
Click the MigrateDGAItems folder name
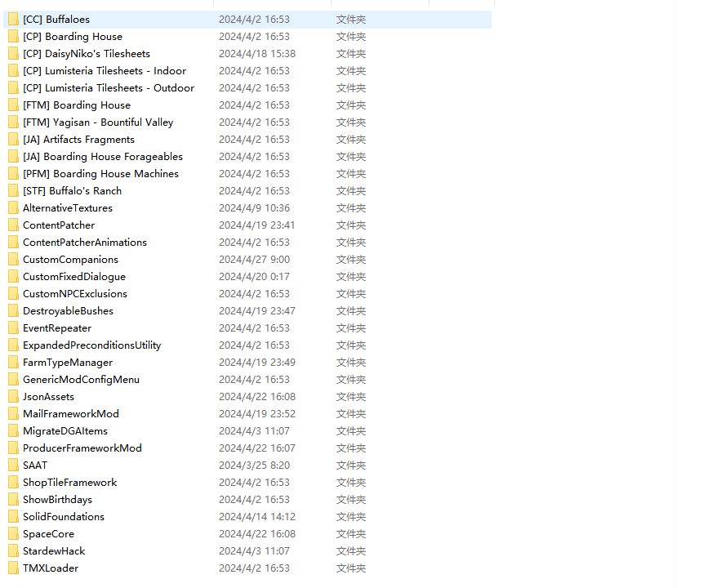[65, 431]
